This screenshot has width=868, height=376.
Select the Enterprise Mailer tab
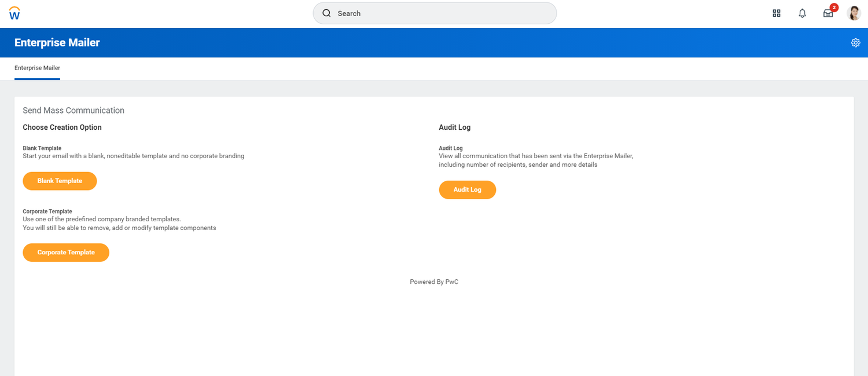click(37, 68)
